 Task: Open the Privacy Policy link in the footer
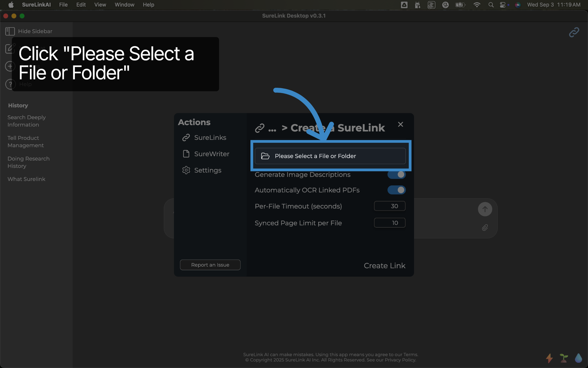[400, 360]
